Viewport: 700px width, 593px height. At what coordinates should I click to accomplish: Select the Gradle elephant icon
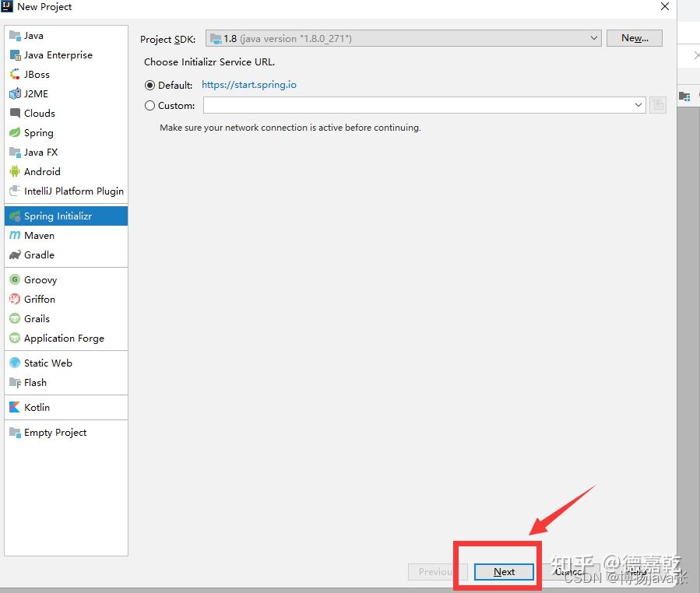(x=15, y=254)
